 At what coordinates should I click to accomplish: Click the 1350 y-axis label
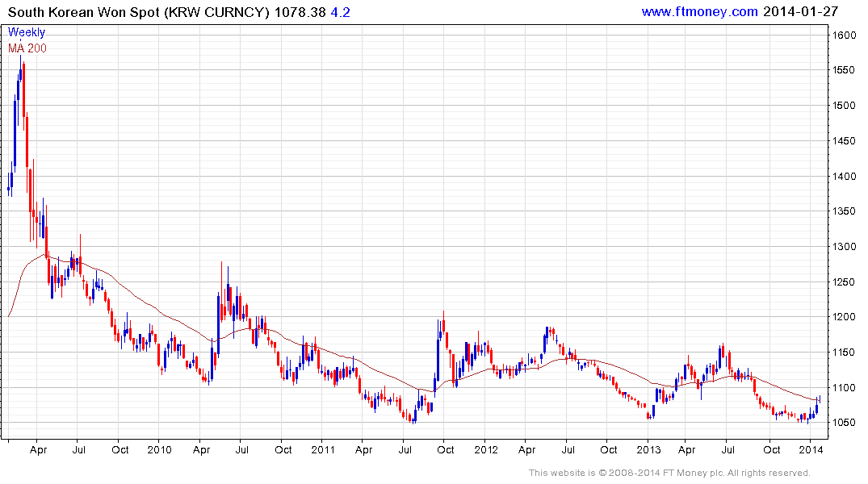pos(845,211)
